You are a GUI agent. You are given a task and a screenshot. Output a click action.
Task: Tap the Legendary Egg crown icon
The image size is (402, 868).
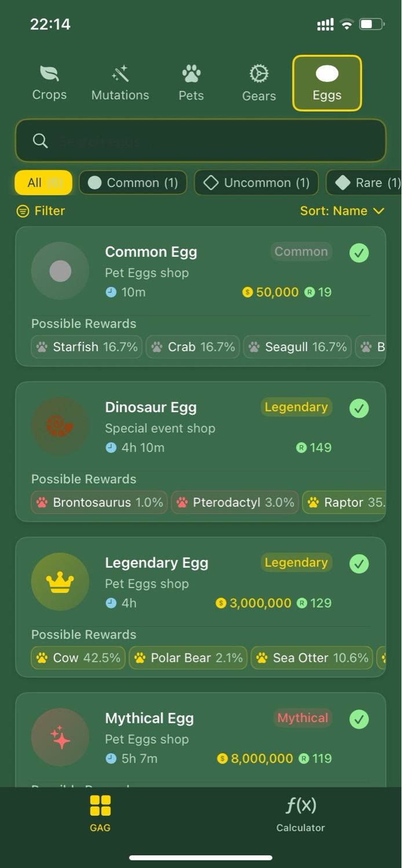pos(60,582)
